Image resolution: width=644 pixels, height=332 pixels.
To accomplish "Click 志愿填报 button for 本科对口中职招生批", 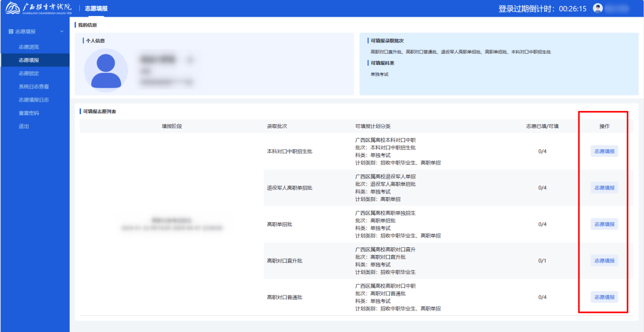I will (x=604, y=151).
